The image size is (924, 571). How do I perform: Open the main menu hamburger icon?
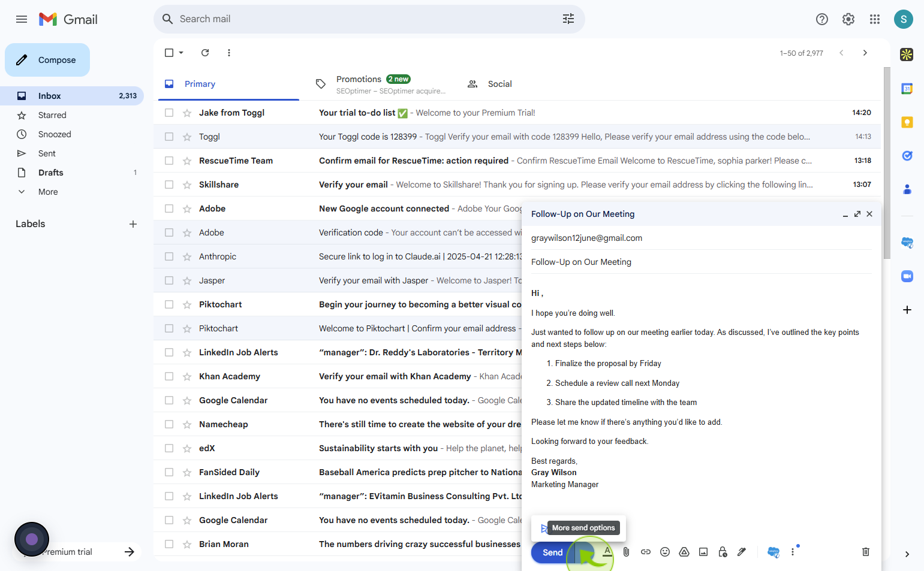click(22, 19)
